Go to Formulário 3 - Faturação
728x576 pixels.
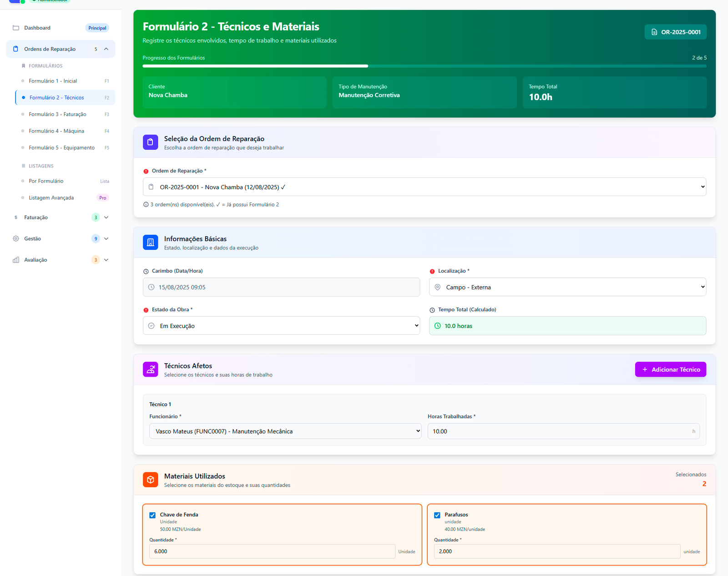tap(57, 114)
